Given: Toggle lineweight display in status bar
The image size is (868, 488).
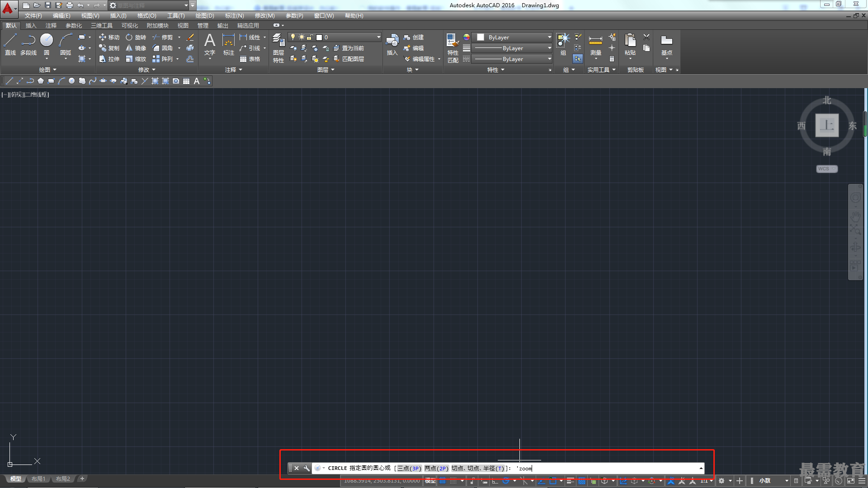Looking at the screenshot, I should click(571, 481).
